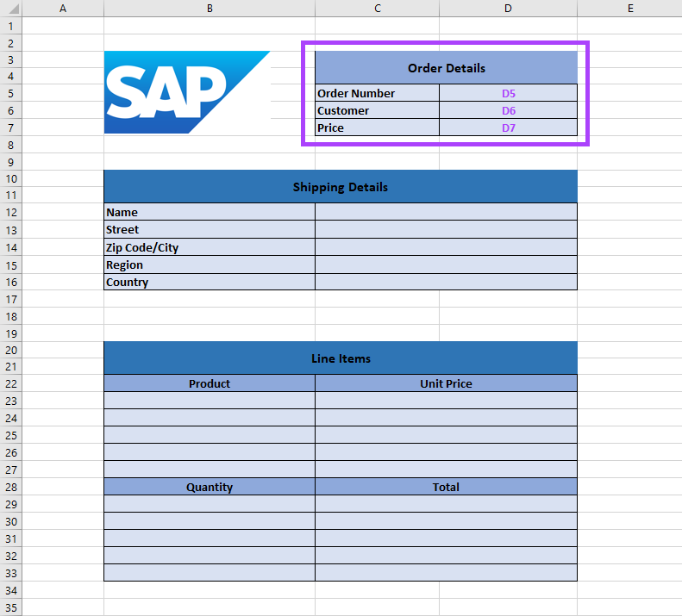Click the value cell beside Street
Viewport: 682px width, 616px height.
pyautogui.click(x=447, y=229)
